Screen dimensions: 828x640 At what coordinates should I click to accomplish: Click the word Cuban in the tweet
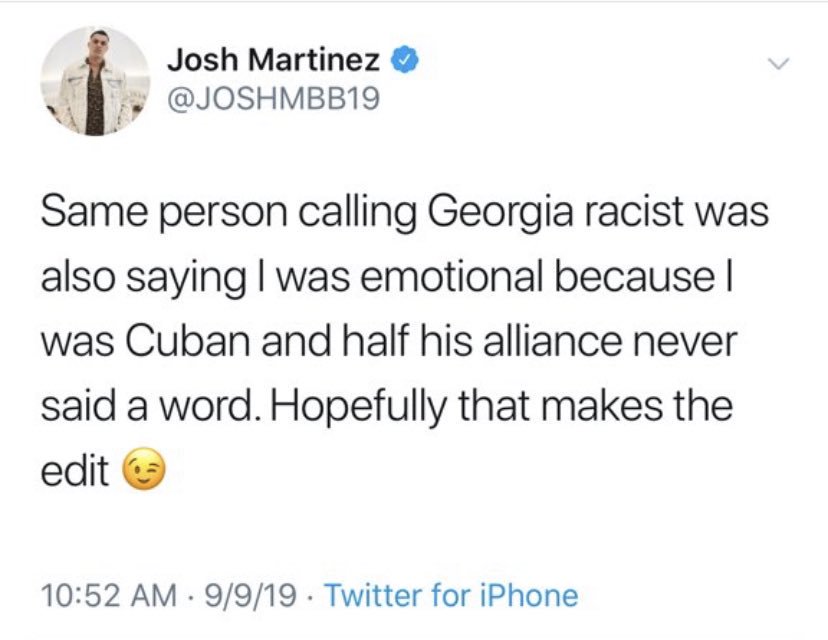188,341
